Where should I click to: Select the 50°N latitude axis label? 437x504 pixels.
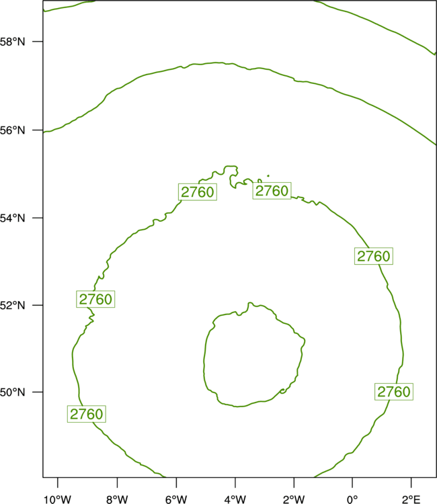click(x=12, y=392)
